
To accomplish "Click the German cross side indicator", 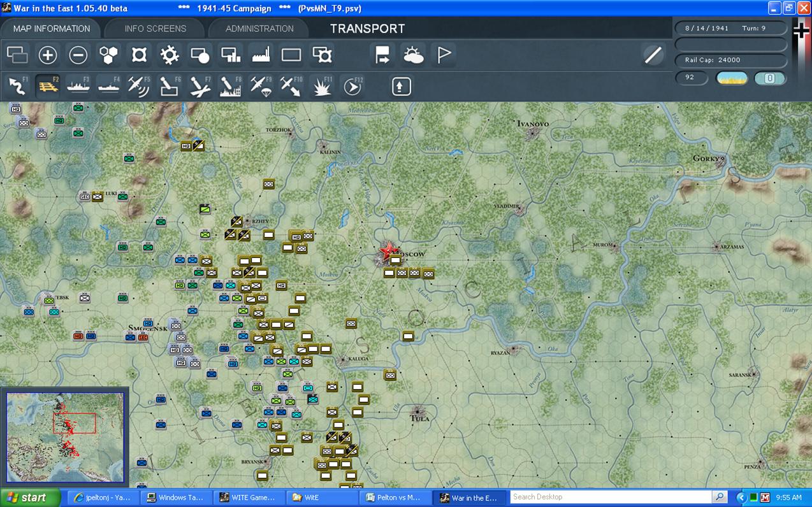I will [801, 31].
